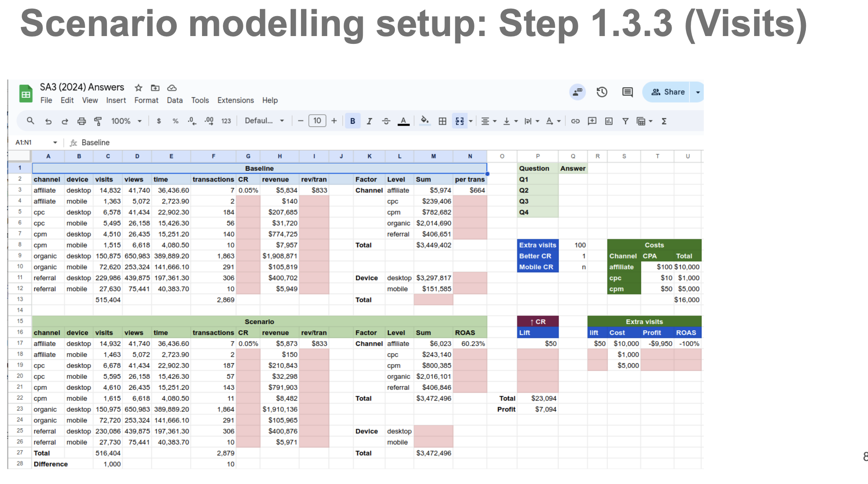Click the Create a filter icon
The image size is (868, 484).
click(x=625, y=121)
